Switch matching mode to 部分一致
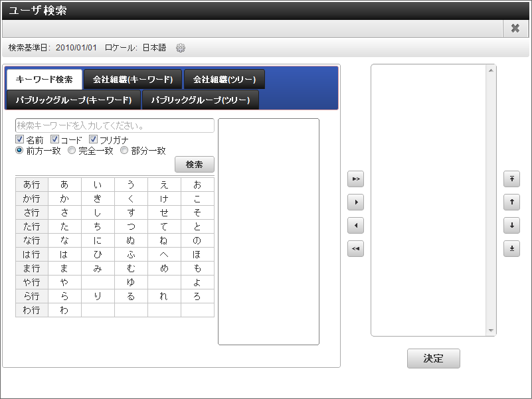 point(124,150)
